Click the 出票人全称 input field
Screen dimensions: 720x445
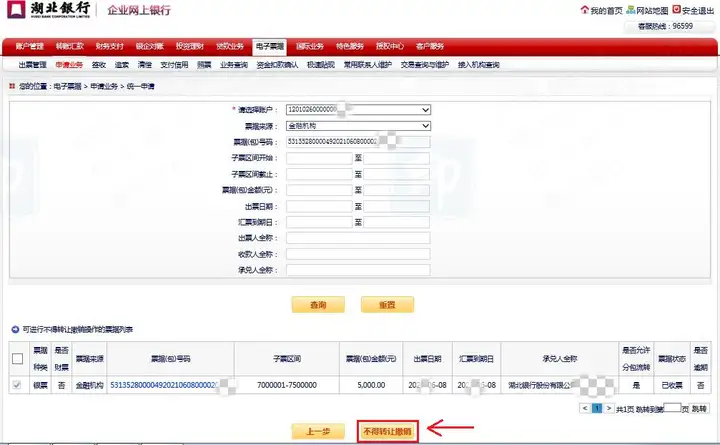[357, 238]
